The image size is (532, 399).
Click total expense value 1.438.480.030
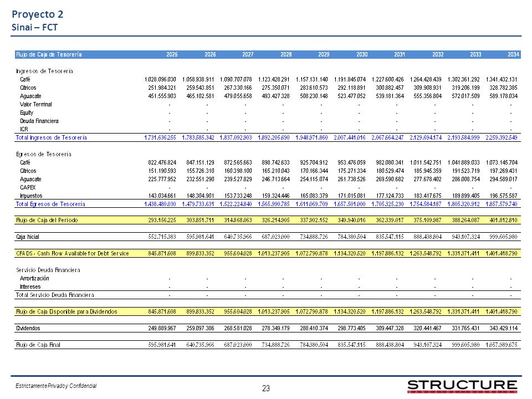click(x=160, y=204)
